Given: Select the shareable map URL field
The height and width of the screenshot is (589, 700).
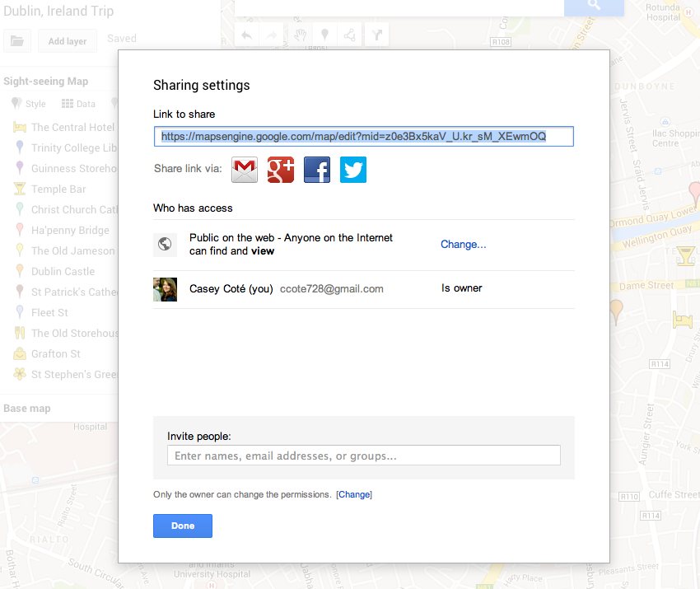Looking at the screenshot, I should click(362, 136).
